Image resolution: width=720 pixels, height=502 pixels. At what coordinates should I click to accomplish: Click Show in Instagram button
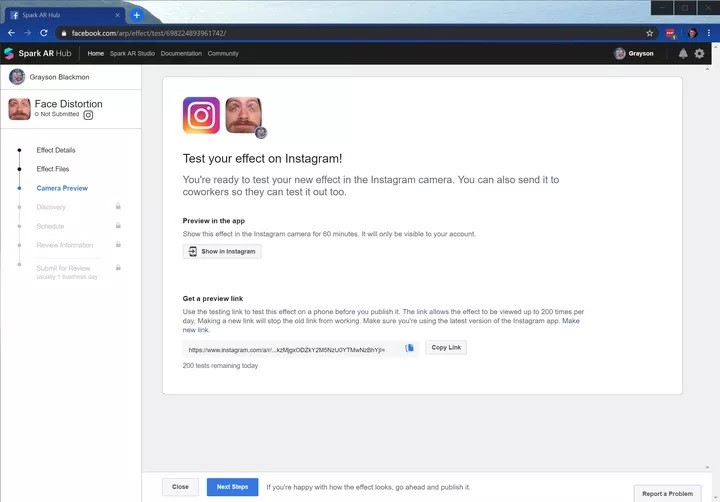(x=222, y=251)
